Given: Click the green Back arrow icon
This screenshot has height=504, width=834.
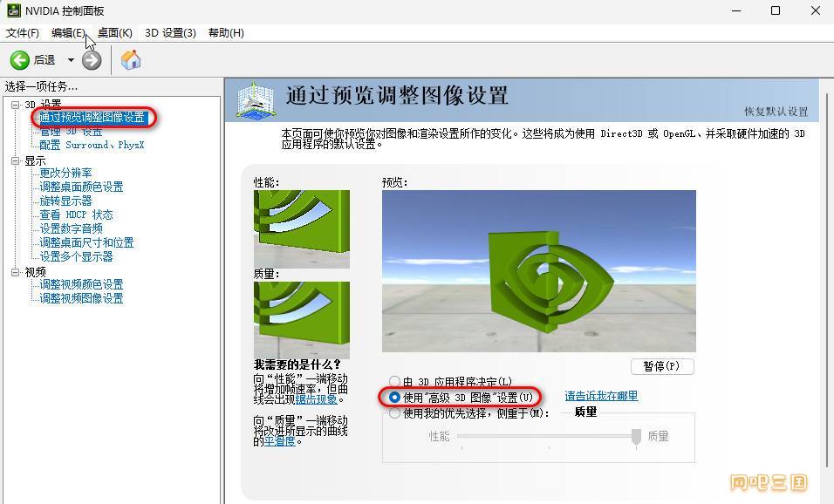Looking at the screenshot, I should [19, 60].
